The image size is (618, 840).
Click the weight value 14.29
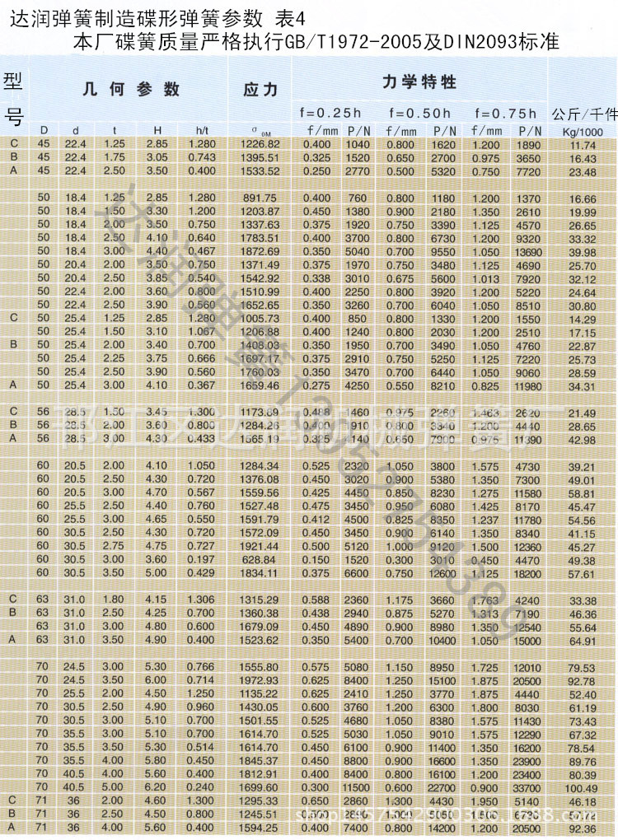point(583,320)
